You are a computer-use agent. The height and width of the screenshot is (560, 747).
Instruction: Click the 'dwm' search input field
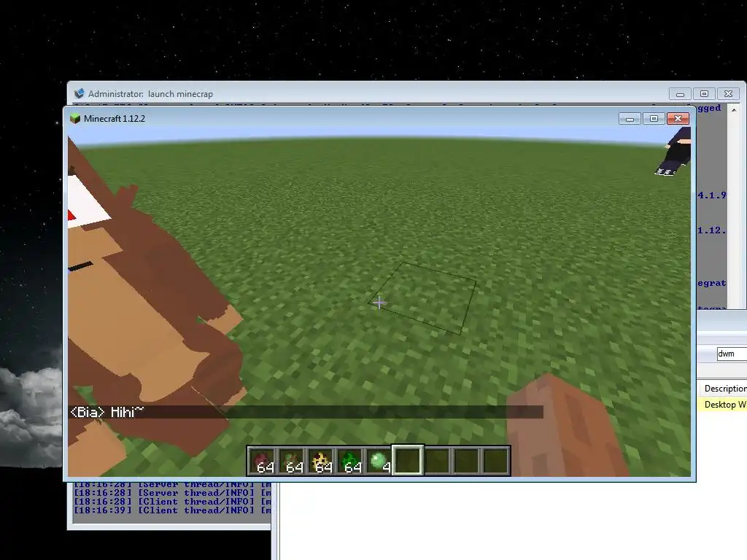pos(732,354)
